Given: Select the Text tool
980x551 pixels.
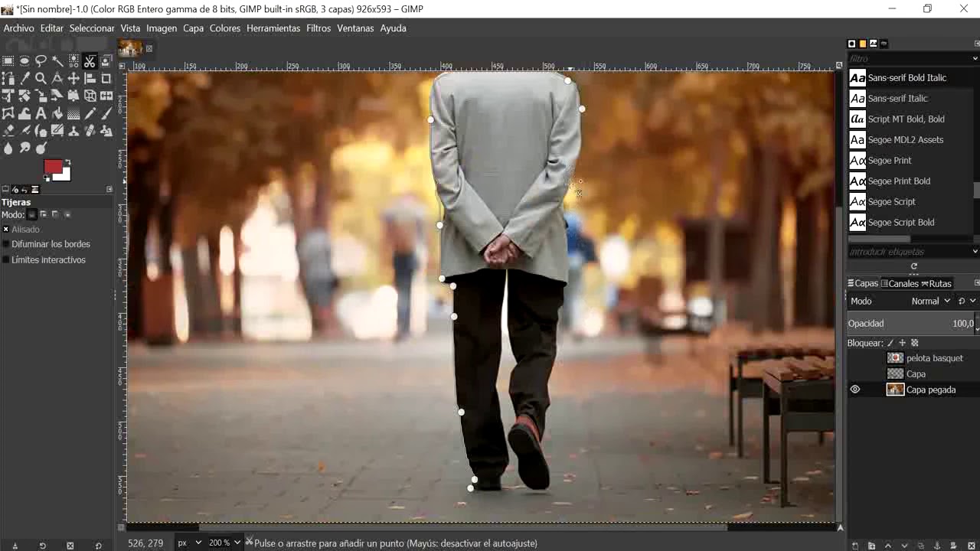Looking at the screenshot, I should 41,113.
